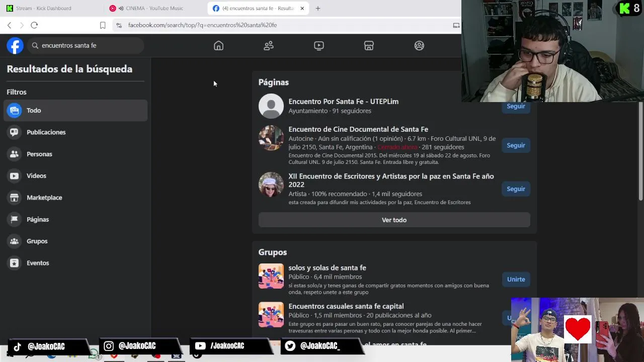The height and width of the screenshot is (362, 644).
Task: Click the browser address bar URL
Action: coord(202,25)
